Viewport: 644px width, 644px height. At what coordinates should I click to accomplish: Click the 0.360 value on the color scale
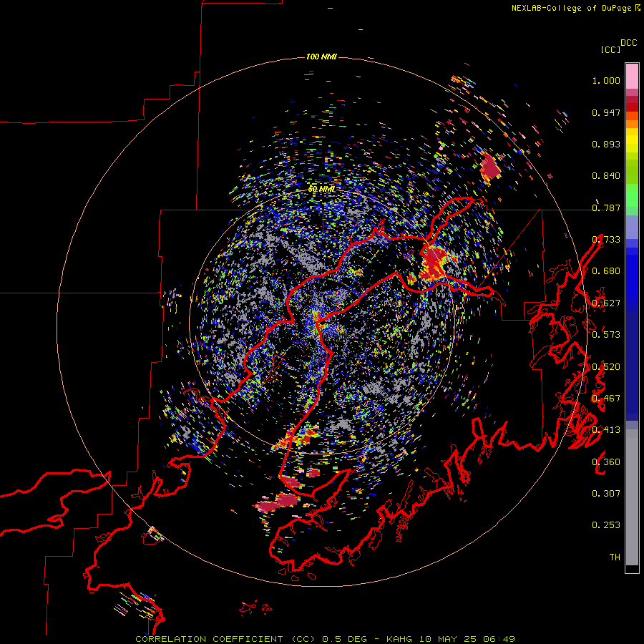coord(606,462)
